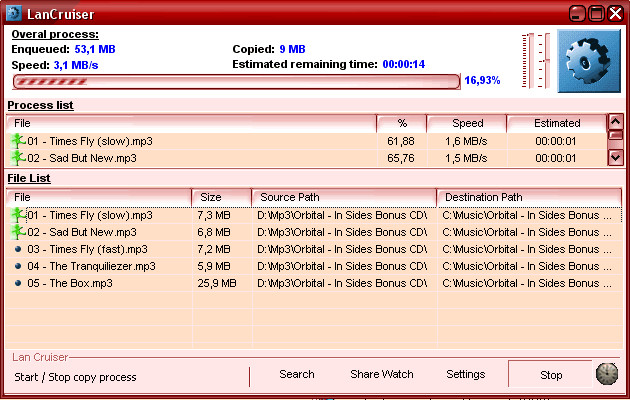Sort Process list by % column header
Image resolution: width=630 pixels, height=400 pixels.
402,123
